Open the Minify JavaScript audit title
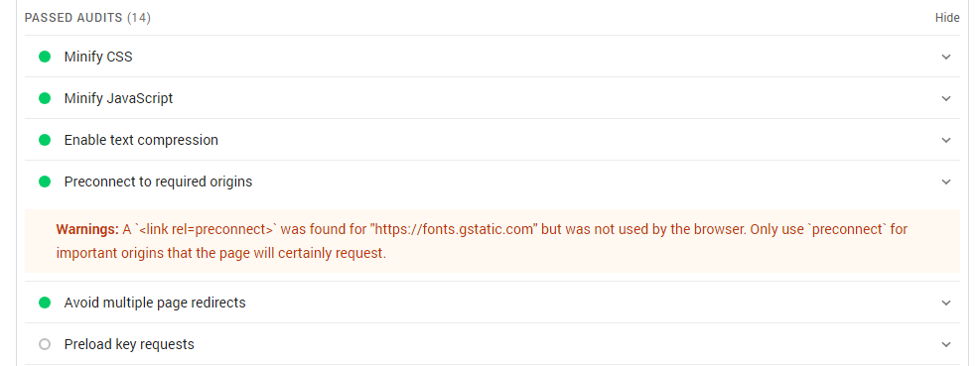The image size is (980, 366). 119,98
